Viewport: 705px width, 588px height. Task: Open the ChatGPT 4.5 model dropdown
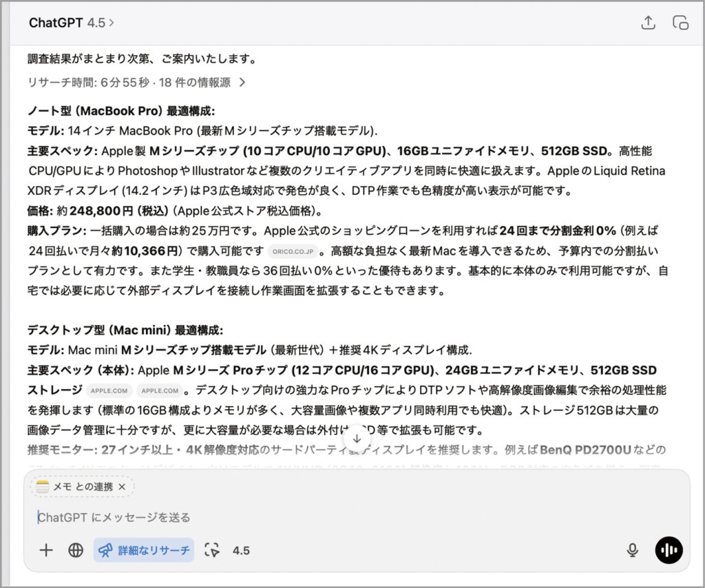(72, 23)
